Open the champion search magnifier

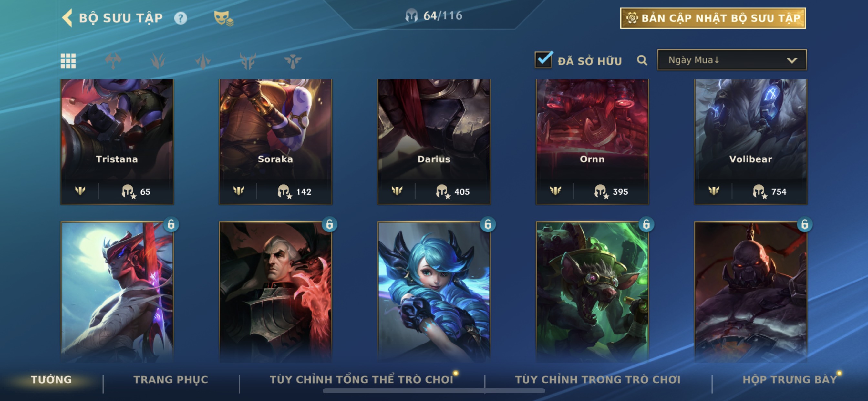(642, 60)
